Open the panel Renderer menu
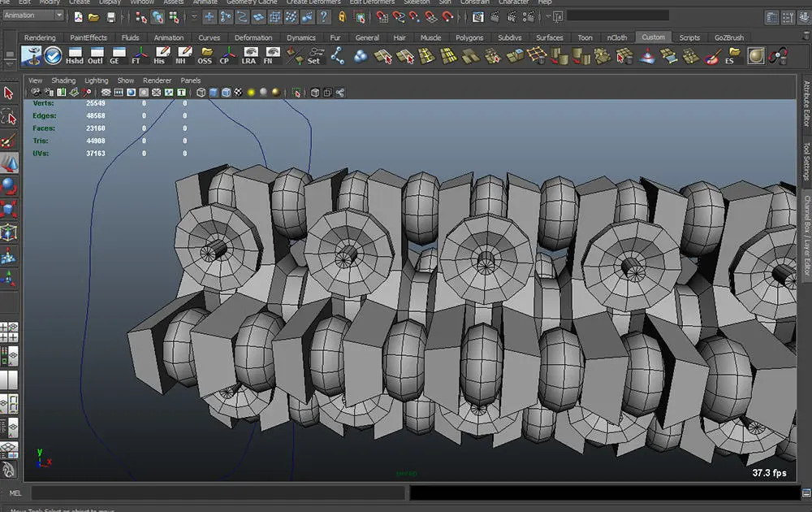The width and height of the screenshot is (812, 512). [x=157, y=80]
